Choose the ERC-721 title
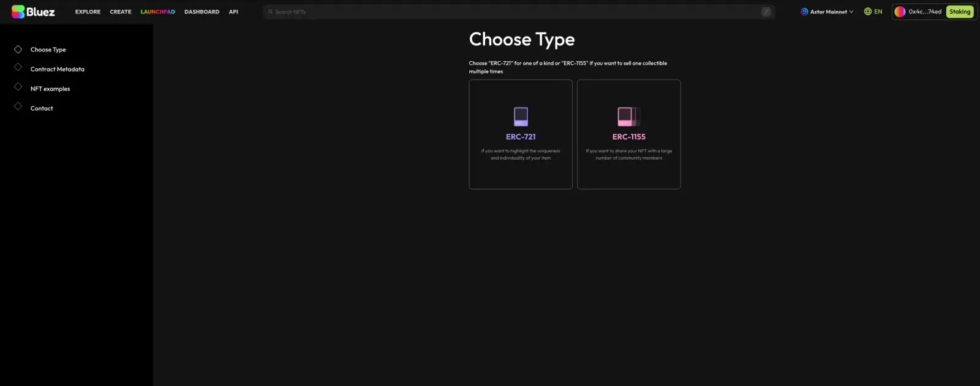 point(521,137)
